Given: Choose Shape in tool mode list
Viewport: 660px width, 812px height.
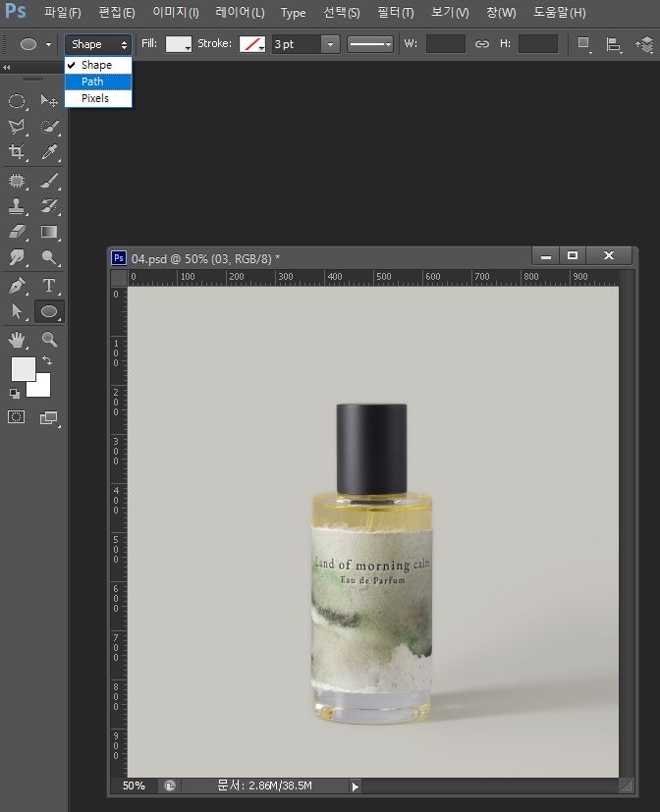Looking at the screenshot, I should point(98,65).
